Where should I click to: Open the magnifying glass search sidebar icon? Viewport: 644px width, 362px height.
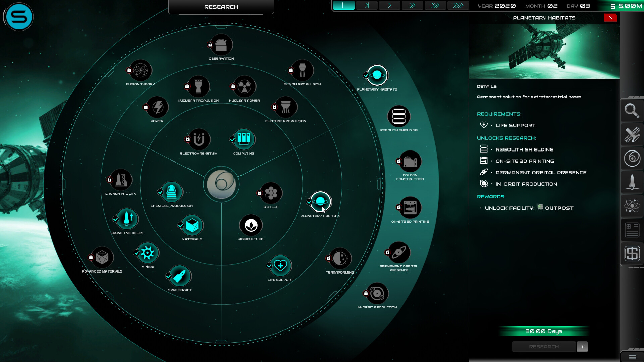click(x=632, y=111)
